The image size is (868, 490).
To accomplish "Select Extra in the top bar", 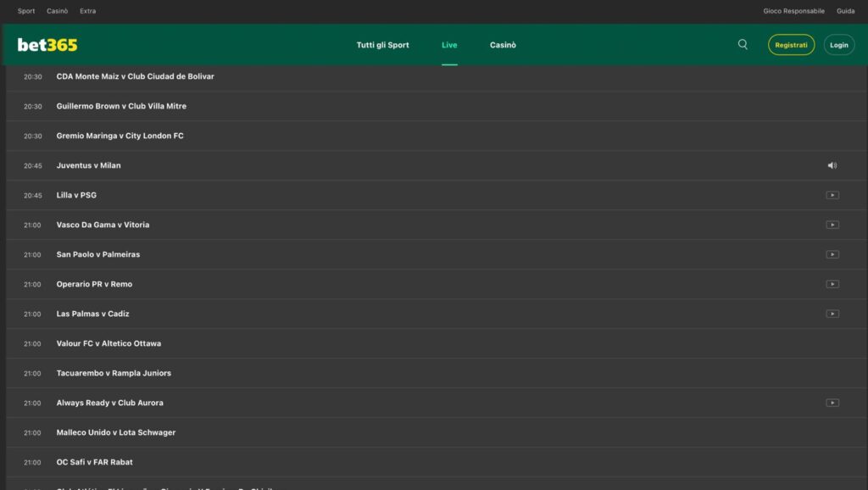I will click(87, 11).
